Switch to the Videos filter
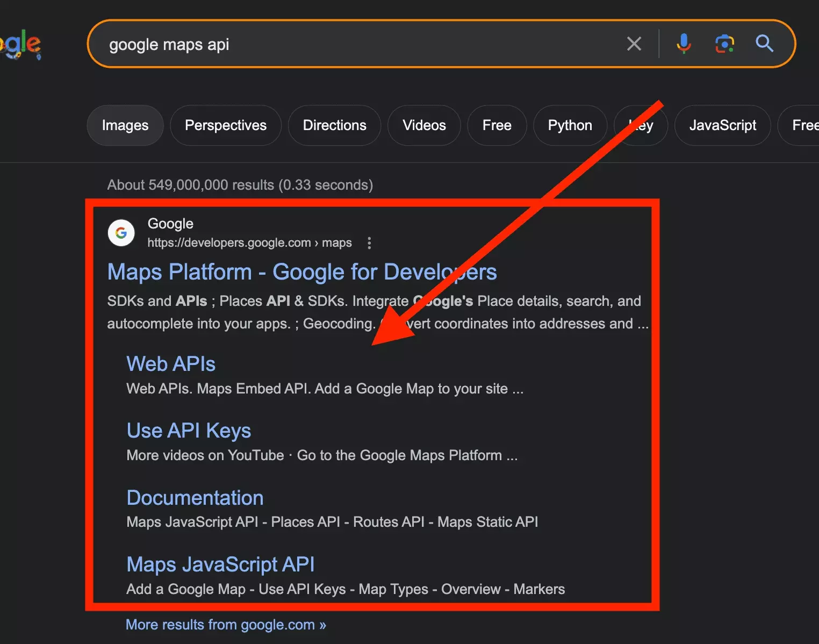Viewport: 819px width, 644px height. [x=424, y=125]
